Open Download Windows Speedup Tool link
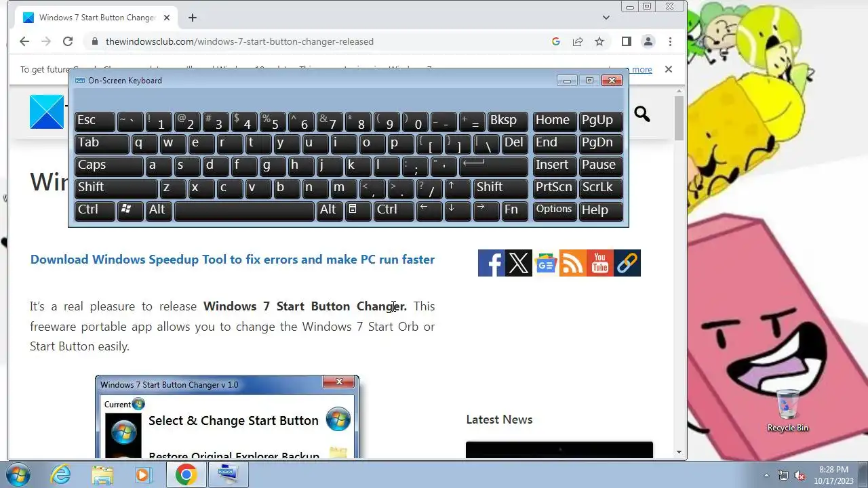Viewport: 868px width, 488px height. 233,260
